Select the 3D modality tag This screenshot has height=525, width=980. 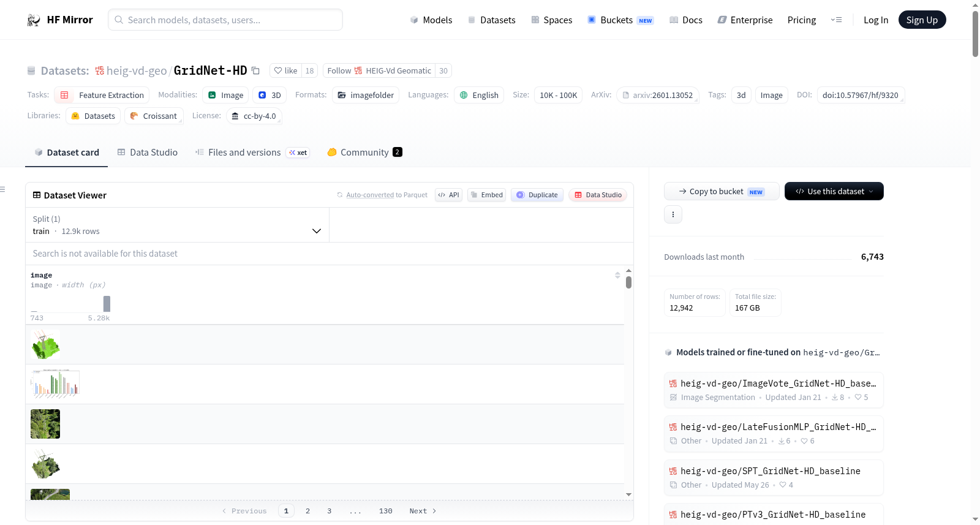tap(269, 95)
